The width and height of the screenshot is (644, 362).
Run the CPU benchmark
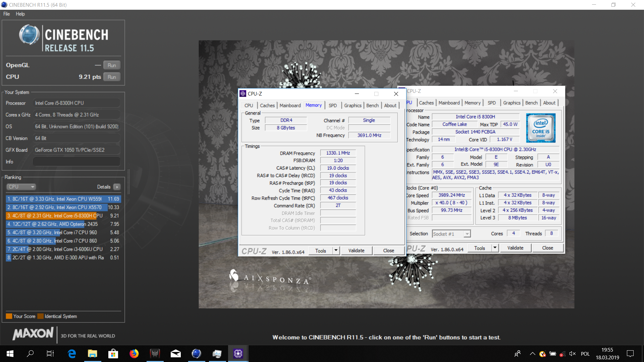pyautogui.click(x=112, y=77)
